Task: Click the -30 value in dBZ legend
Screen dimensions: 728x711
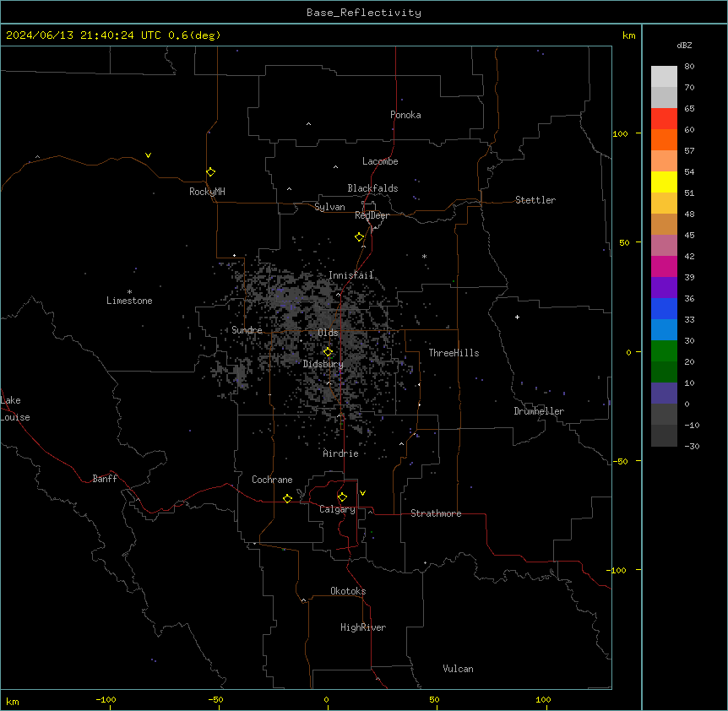Action: pos(692,446)
